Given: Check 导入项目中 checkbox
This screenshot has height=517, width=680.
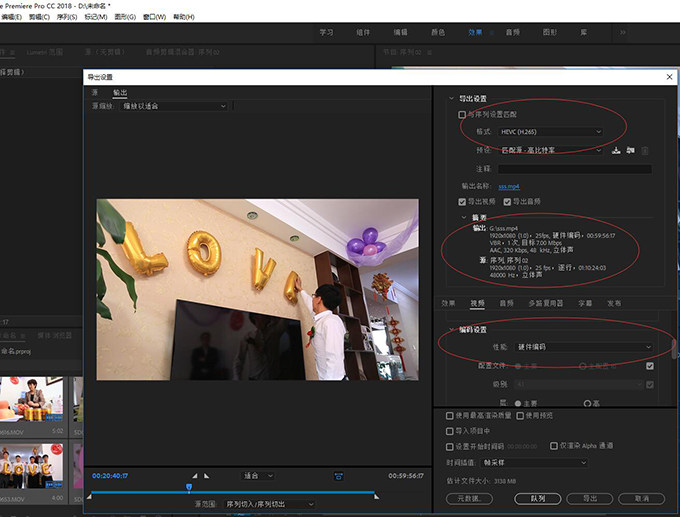Looking at the screenshot, I should click(x=450, y=431).
